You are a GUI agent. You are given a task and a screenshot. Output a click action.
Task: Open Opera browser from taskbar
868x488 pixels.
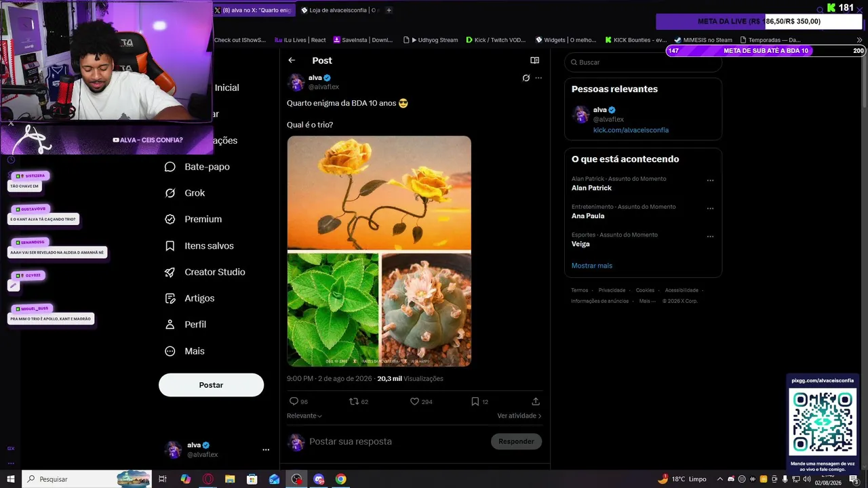[208, 479]
